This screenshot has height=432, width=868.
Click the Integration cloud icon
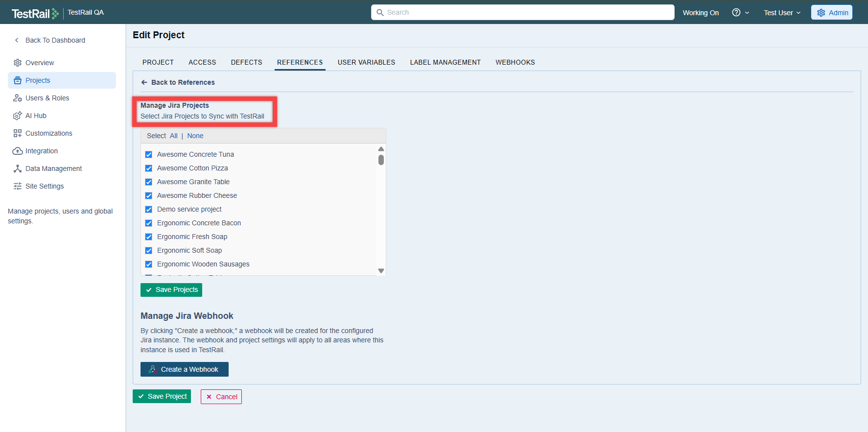[18, 151]
